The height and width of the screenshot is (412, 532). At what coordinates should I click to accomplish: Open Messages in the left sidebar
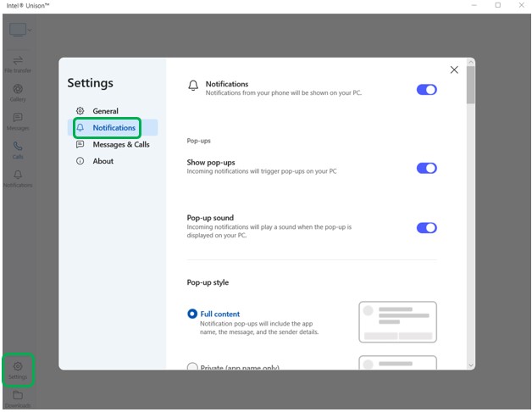pos(18,122)
